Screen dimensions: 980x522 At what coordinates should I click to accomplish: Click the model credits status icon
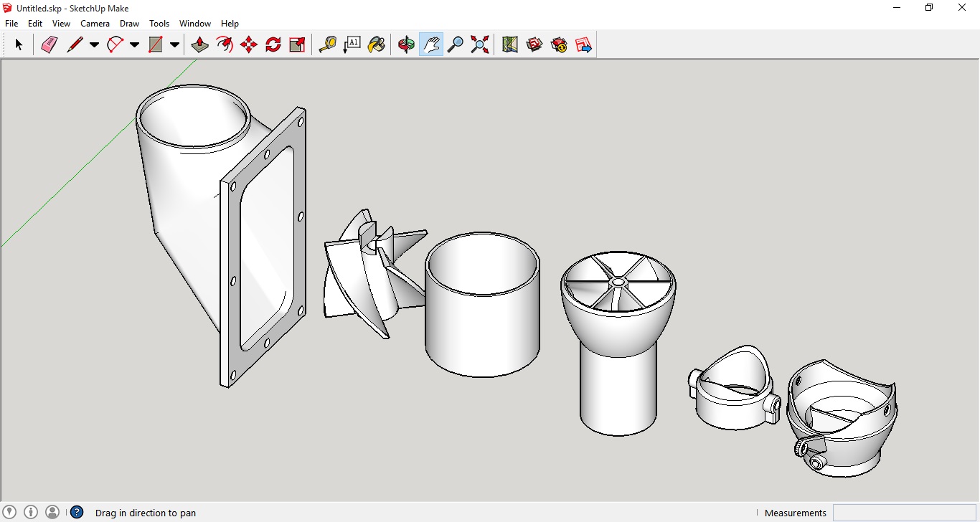(x=31, y=512)
